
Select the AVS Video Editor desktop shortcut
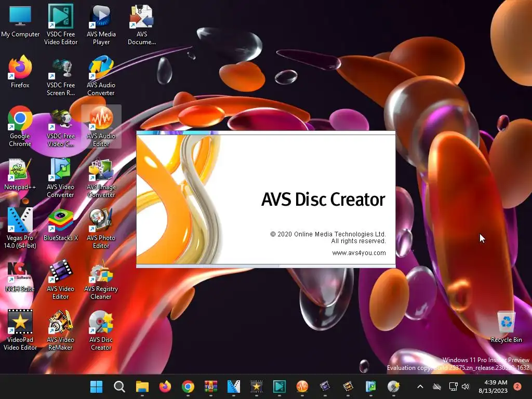click(x=61, y=280)
